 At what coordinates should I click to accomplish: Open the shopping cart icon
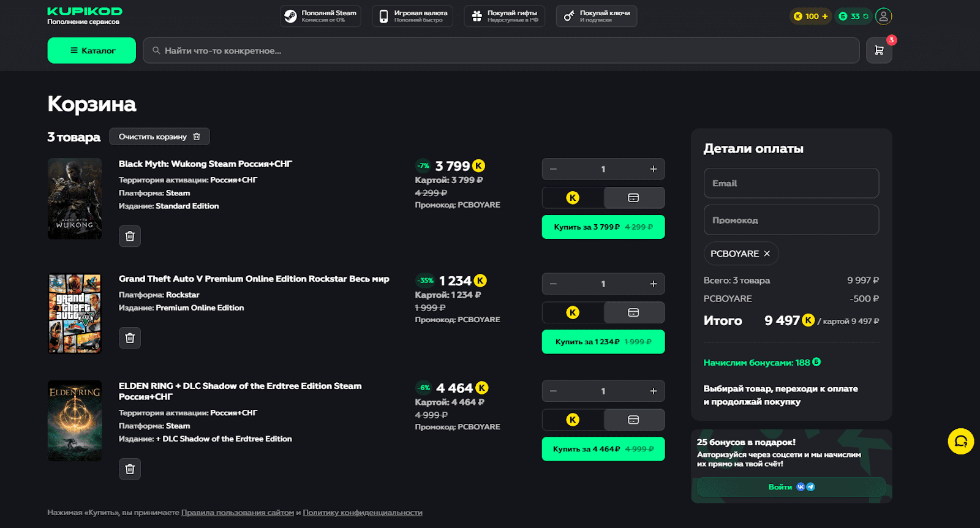point(879,50)
